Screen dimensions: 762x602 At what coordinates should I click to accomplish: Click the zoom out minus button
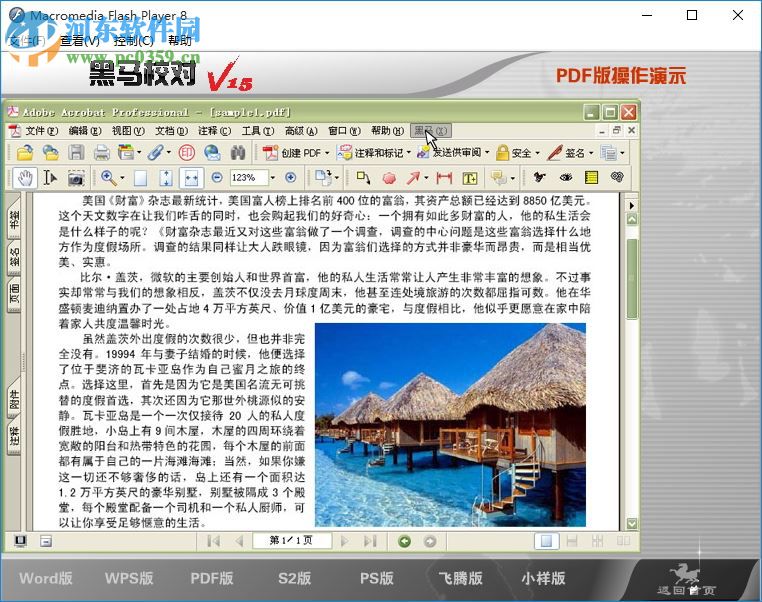[x=217, y=177]
